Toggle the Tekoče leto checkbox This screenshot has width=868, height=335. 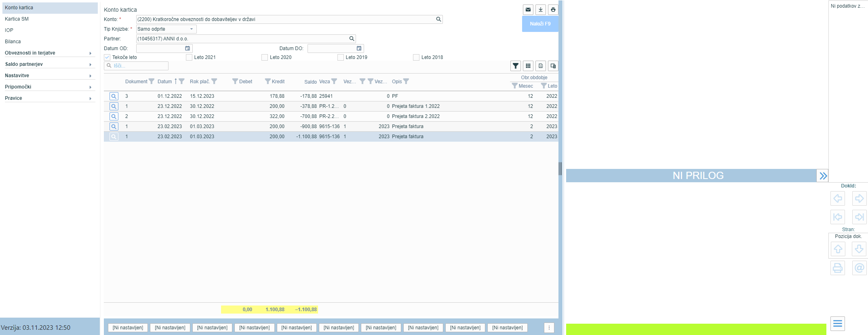[x=107, y=57]
